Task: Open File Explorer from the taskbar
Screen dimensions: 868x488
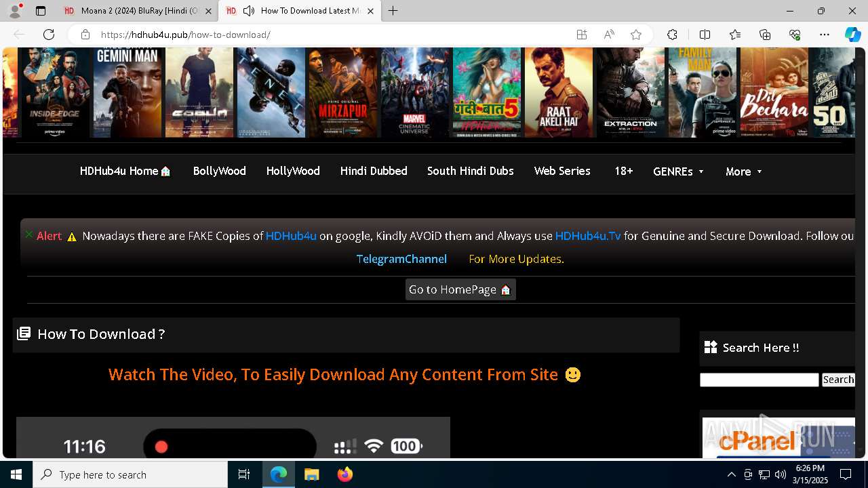Action: click(x=311, y=474)
